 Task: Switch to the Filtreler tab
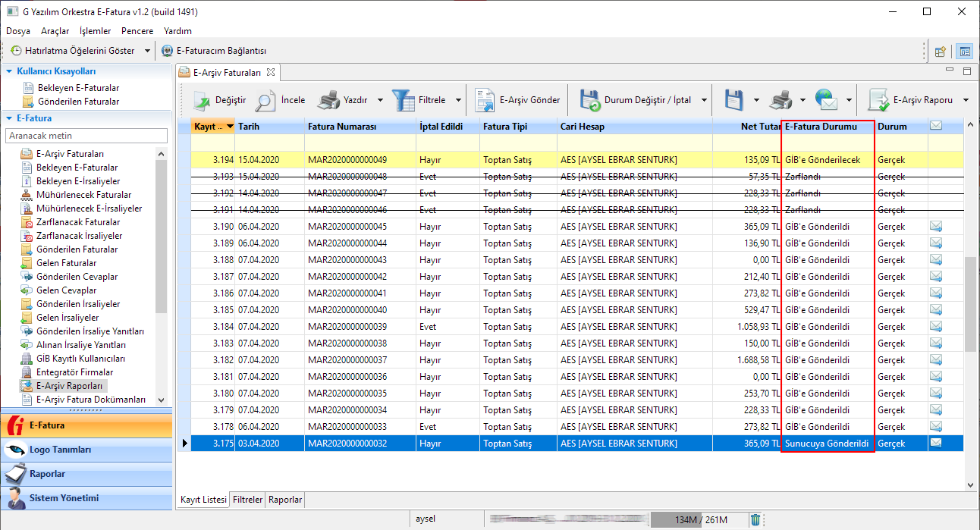click(x=247, y=500)
